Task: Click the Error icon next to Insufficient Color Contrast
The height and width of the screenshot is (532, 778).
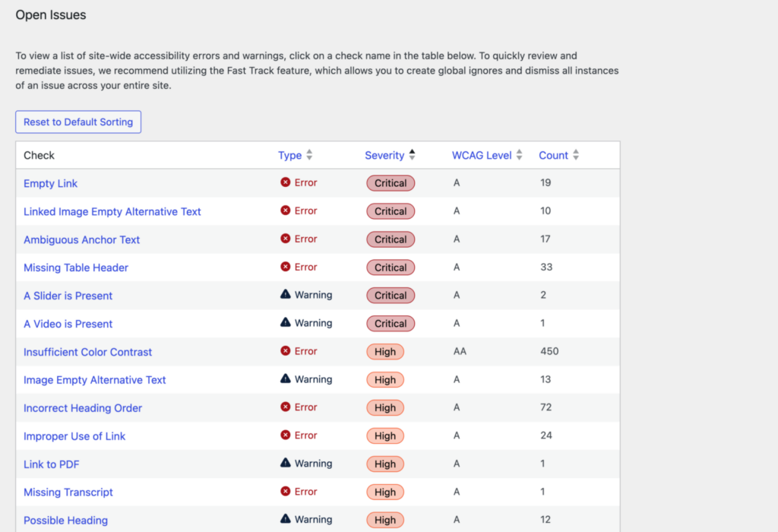Action: [283, 351]
